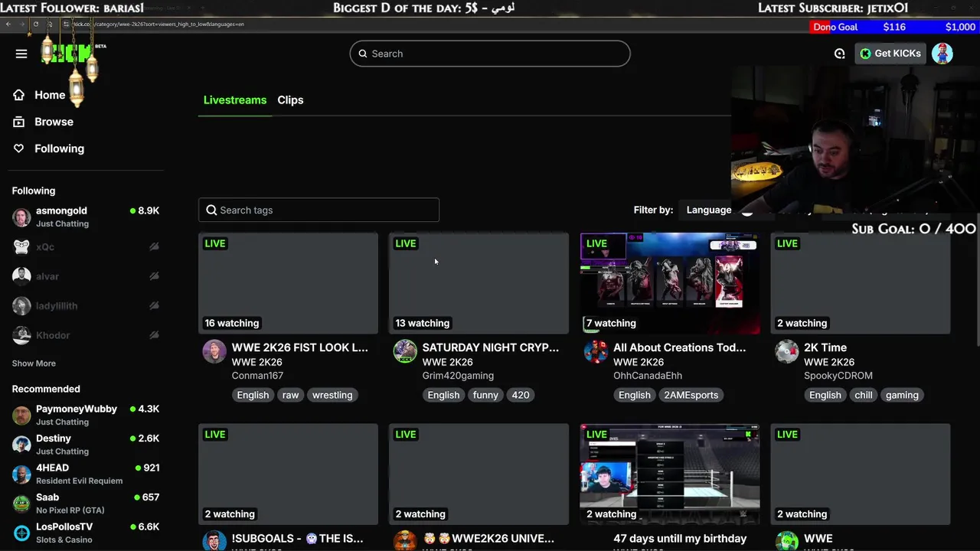Open SpookyCDROM 2 watching thumbnail
The width and height of the screenshot is (980, 551).
(x=861, y=283)
